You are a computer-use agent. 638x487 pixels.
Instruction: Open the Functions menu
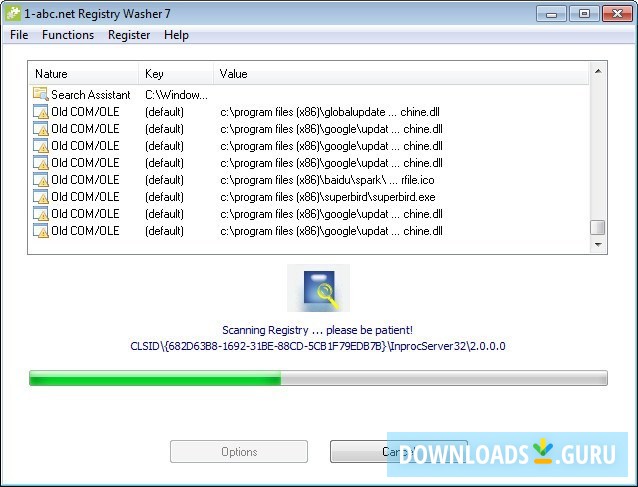point(68,35)
